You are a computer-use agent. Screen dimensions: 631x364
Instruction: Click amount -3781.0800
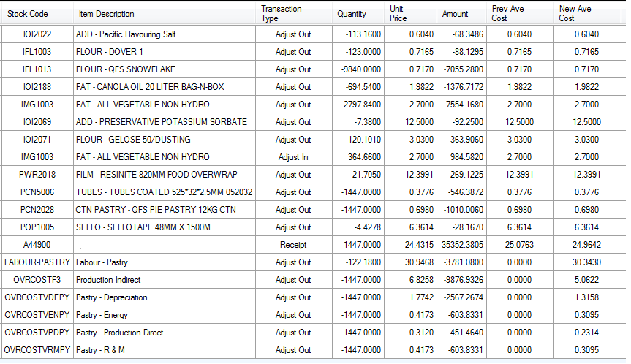(461, 262)
